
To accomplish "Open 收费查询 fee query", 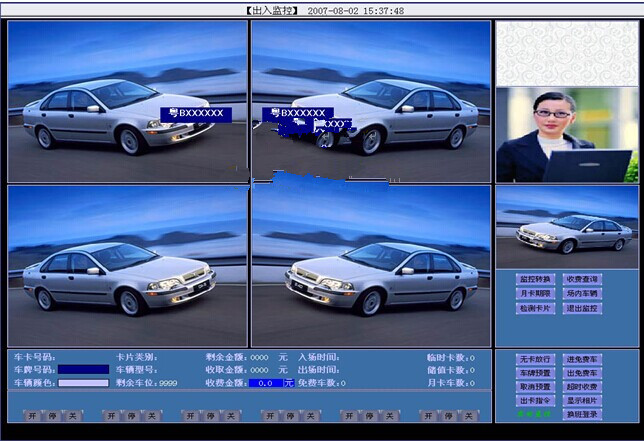I will click(582, 279).
